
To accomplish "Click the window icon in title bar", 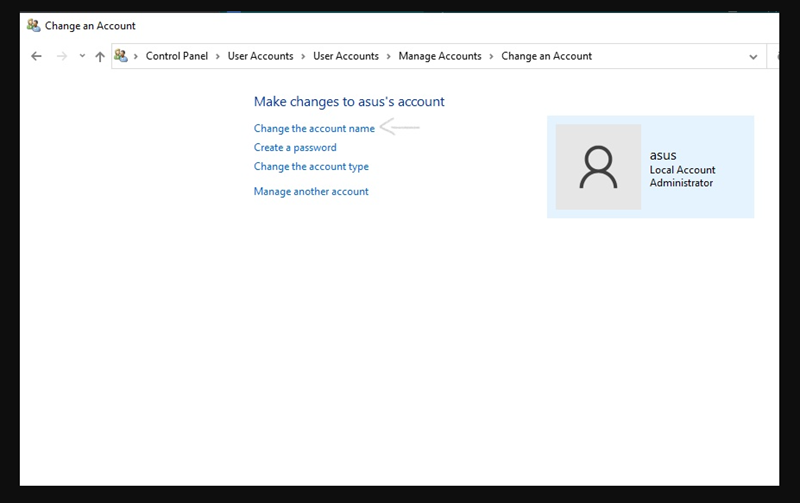I will click(x=34, y=25).
